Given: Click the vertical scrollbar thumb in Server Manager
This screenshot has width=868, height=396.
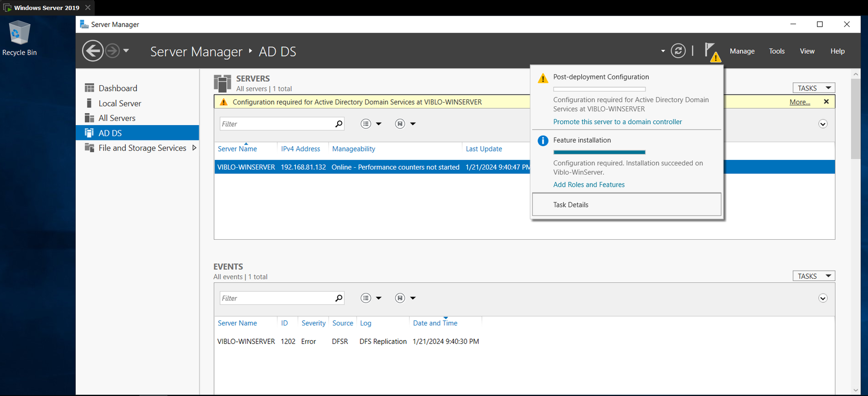Looking at the screenshot, I should (x=855, y=118).
